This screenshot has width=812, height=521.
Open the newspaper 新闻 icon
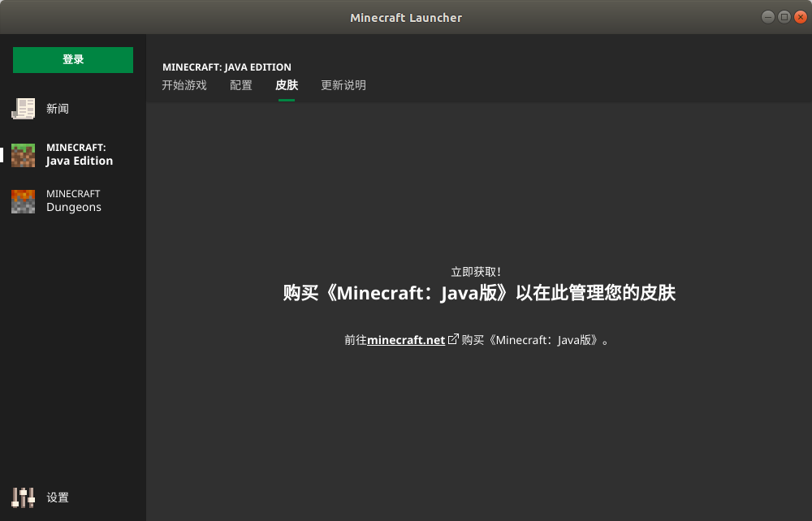click(24, 109)
